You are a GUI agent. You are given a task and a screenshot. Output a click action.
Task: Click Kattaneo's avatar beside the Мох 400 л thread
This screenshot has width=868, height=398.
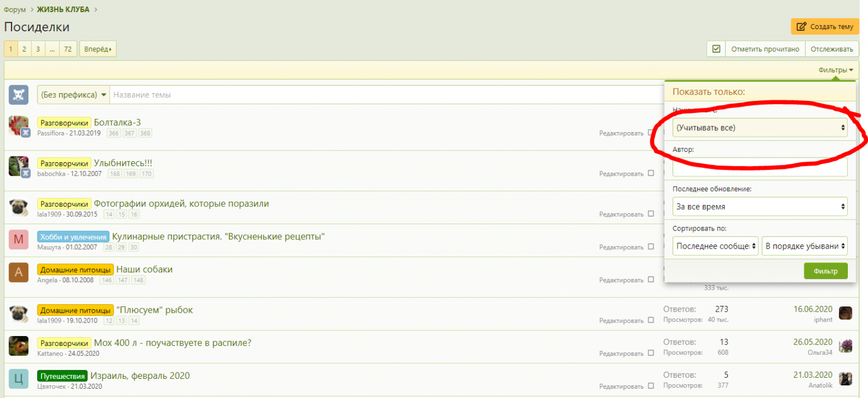point(19,346)
